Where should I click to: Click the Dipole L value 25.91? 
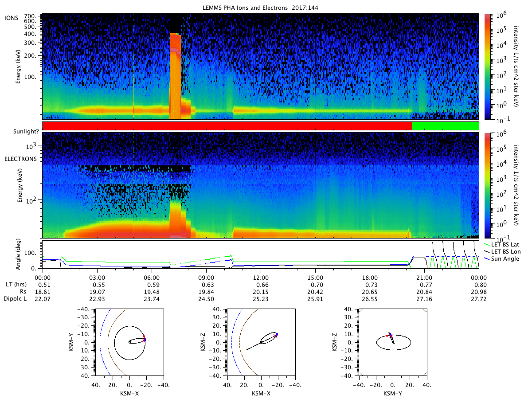coord(315,299)
